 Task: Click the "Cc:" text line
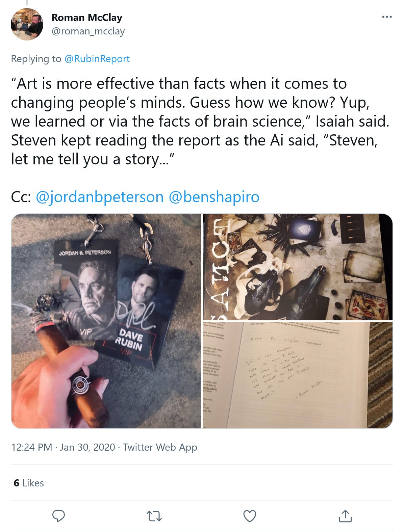click(x=135, y=197)
